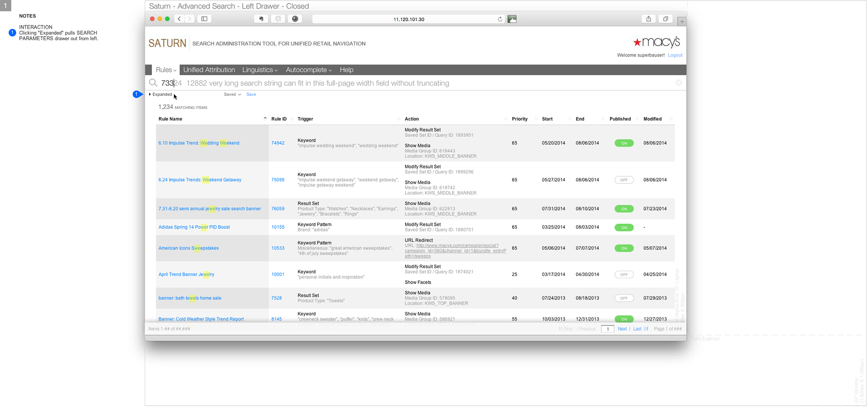This screenshot has width=868, height=407.
Task: Sort by End date column header
Action: pyautogui.click(x=580, y=119)
